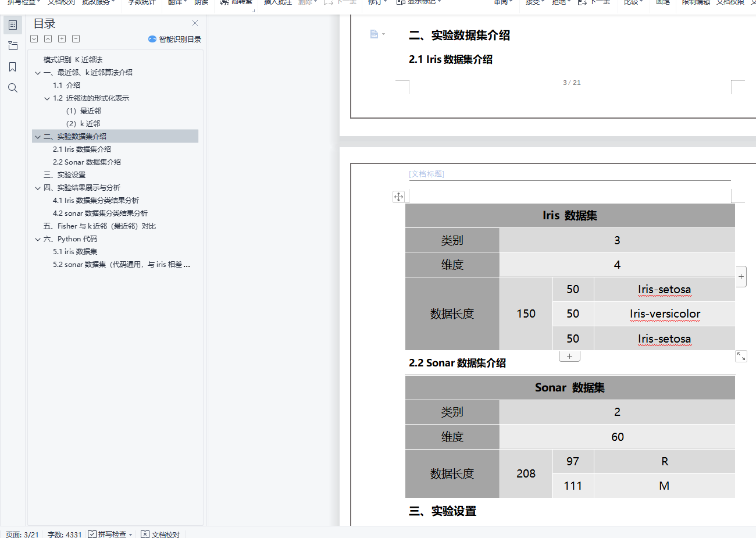The width and height of the screenshot is (756, 538).
Task: Click the 2.2 Sonar 数据集介绍 document heading
Action: click(x=457, y=363)
